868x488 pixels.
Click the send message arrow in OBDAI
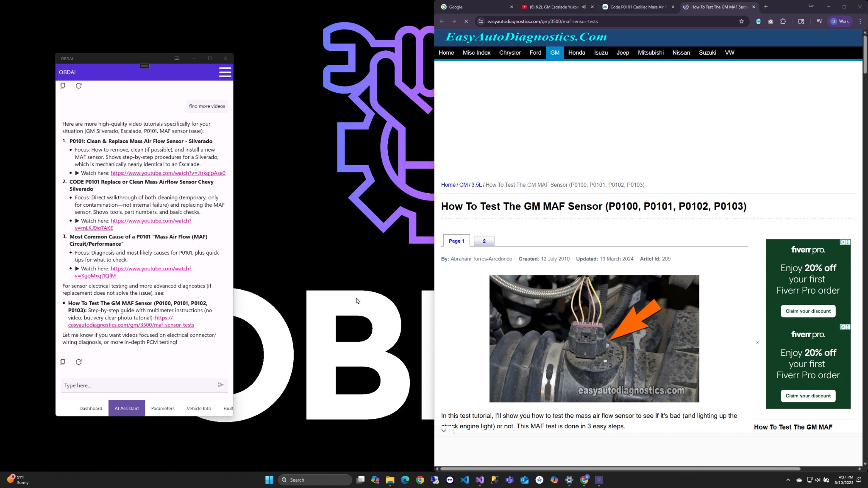pos(220,385)
